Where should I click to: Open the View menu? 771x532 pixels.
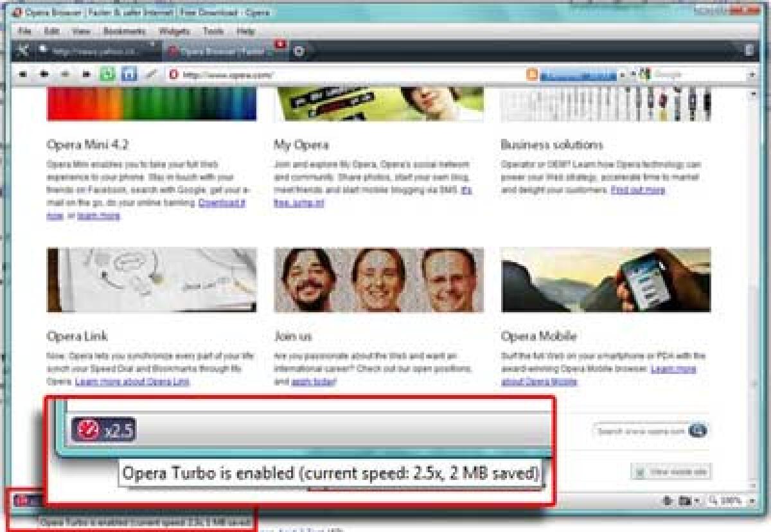pyautogui.click(x=82, y=31)
